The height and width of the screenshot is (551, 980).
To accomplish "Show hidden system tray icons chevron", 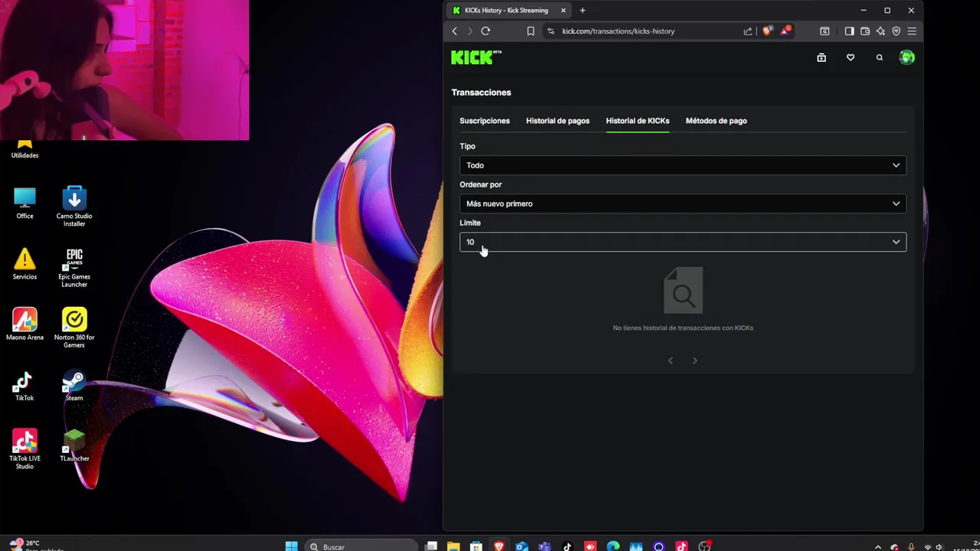I will [878, 547].
